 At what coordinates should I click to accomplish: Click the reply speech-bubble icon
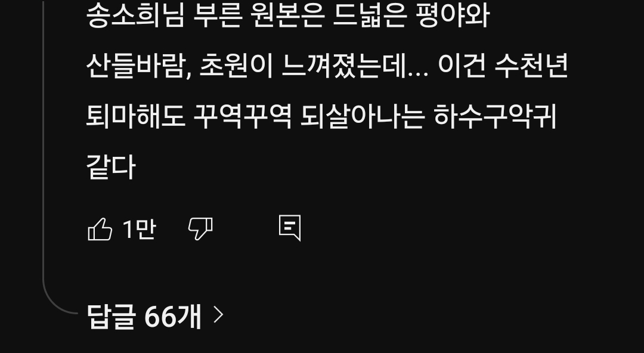(290, 228)
